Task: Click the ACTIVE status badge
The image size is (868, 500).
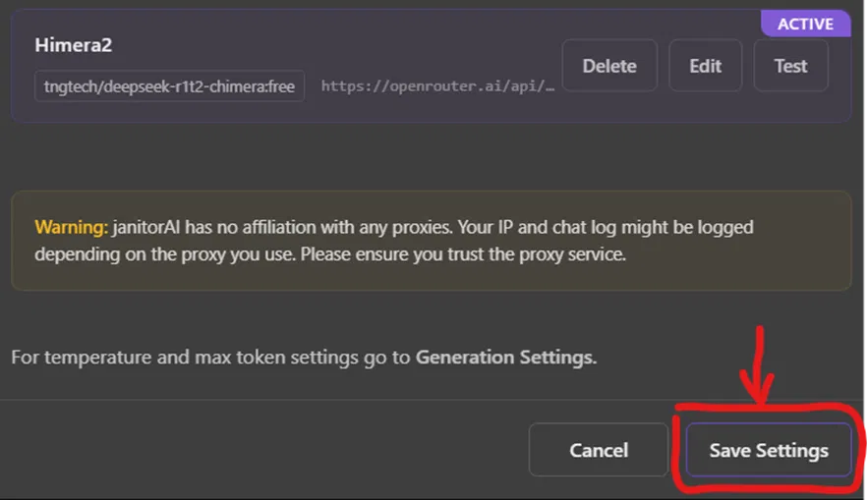Action: 805,24
